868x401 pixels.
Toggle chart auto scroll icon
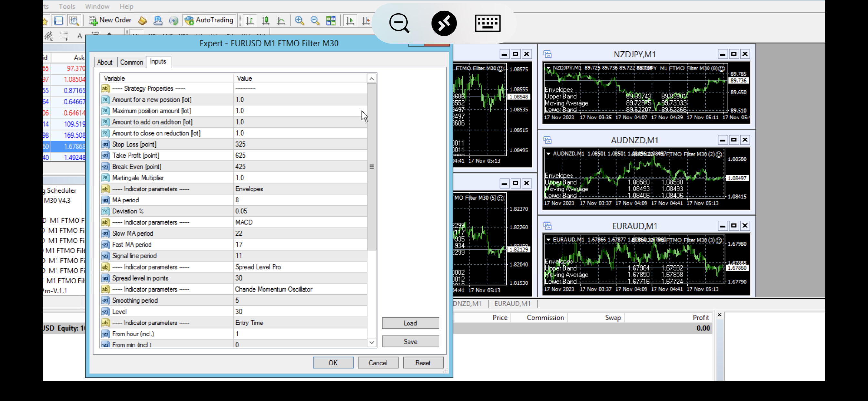pyautogui.click(x=350, y=21)
